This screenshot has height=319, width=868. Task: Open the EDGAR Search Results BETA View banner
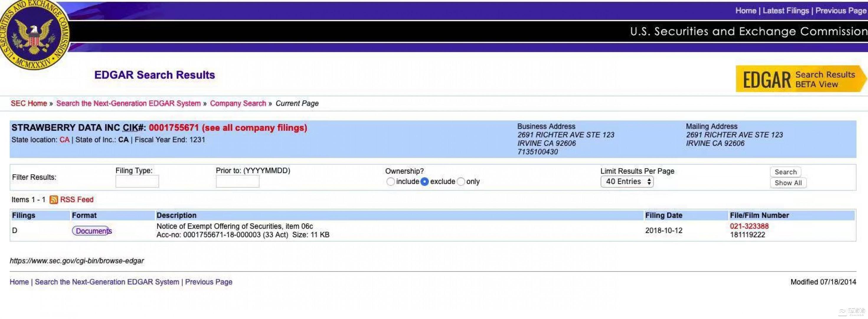[801, 79]
